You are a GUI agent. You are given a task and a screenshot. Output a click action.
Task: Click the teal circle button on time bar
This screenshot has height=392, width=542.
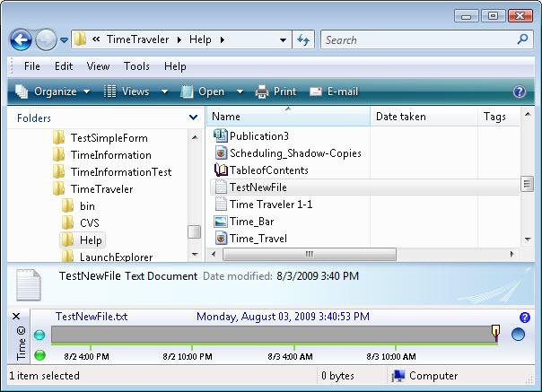pos(39,335)
